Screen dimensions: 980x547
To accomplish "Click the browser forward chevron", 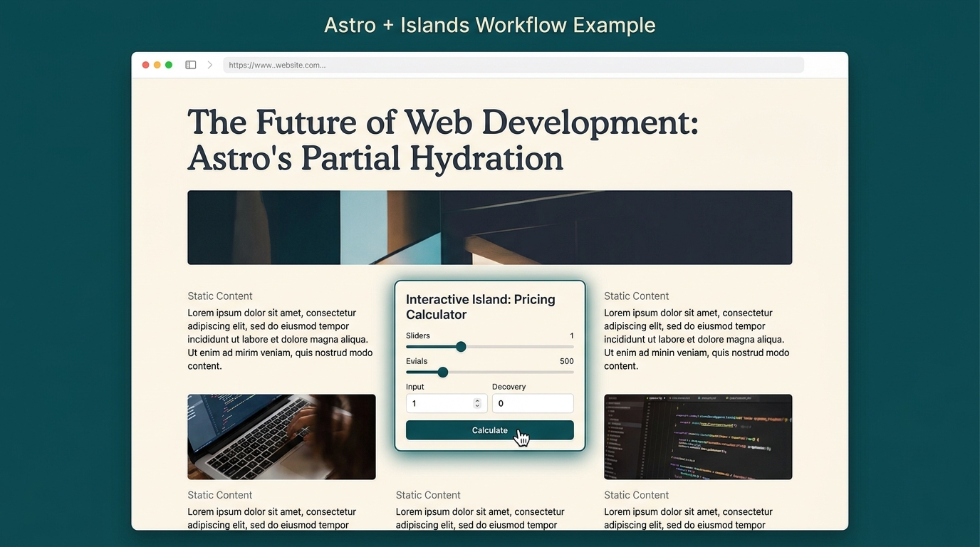I will coord(210,65).
